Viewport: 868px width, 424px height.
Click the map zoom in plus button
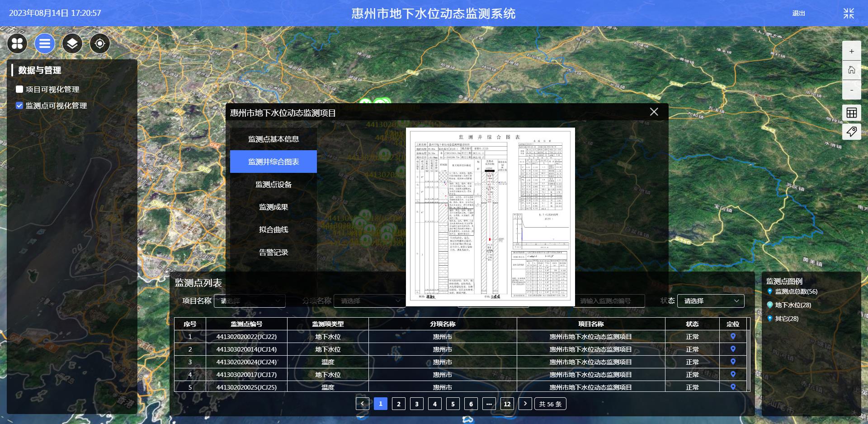851,51
